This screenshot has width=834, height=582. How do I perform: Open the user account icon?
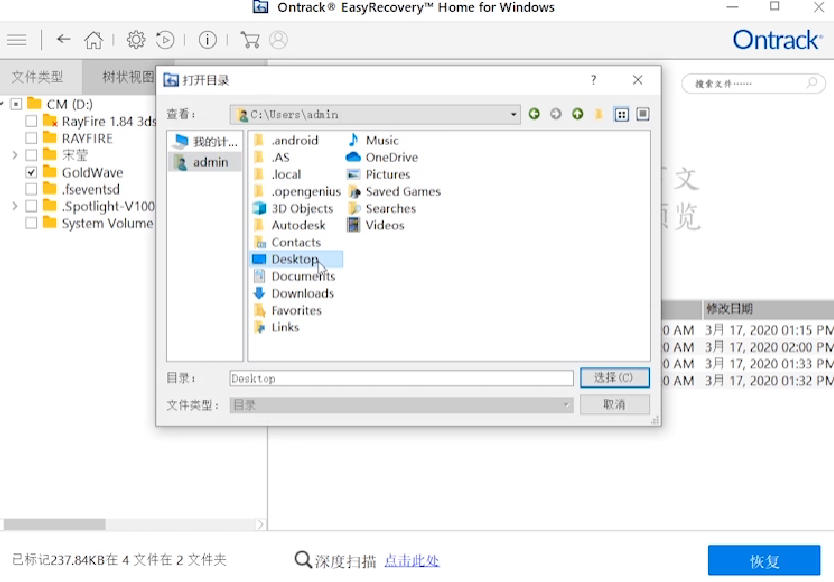pos(277,40)
